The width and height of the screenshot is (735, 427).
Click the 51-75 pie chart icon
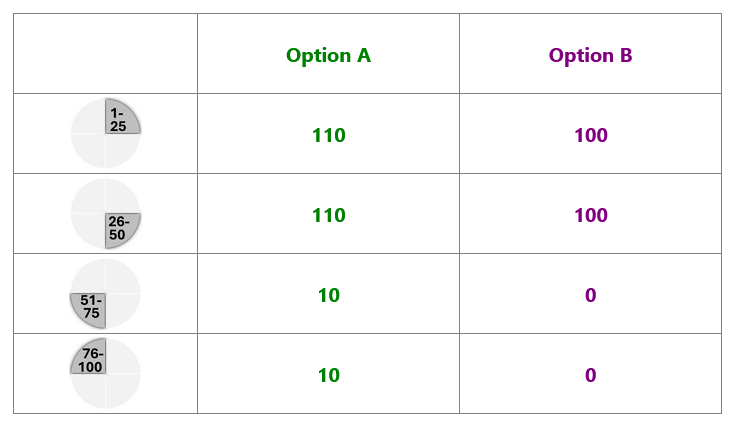pyautogui.click(x=105, y=293)
